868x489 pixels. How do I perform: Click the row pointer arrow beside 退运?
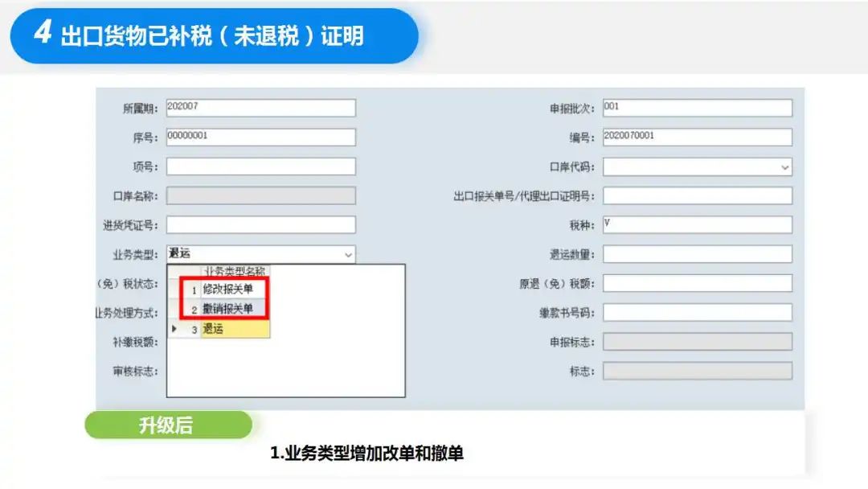[x=174, y=329]
